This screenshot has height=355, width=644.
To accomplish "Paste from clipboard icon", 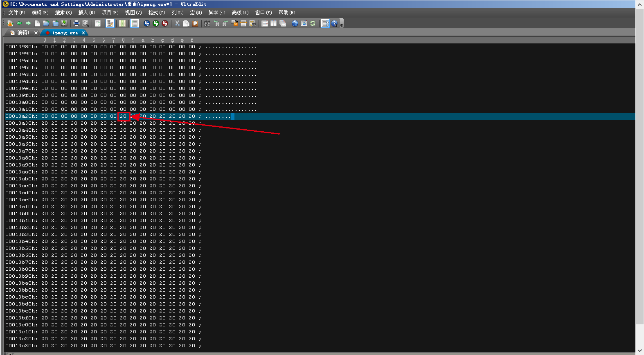I will 195,23.
